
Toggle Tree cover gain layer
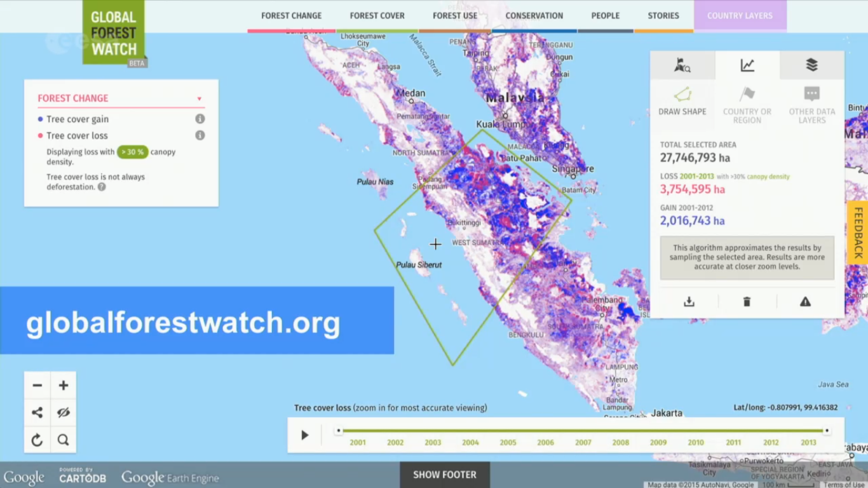tap(73, 119)
